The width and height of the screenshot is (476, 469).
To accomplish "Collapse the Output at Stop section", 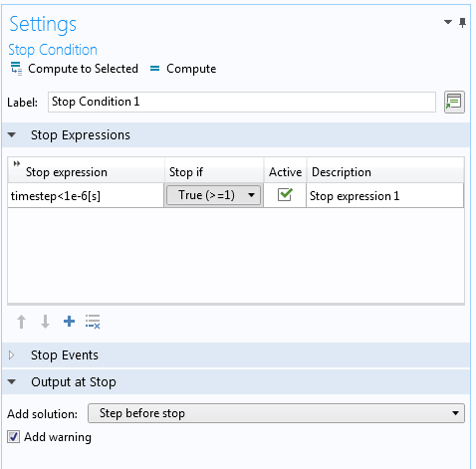I will pyautogui.click(x=12, y=382).
